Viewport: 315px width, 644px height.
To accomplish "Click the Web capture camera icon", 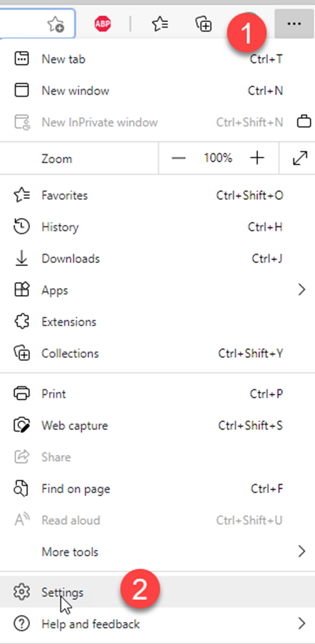I will (x=22, y=425).
